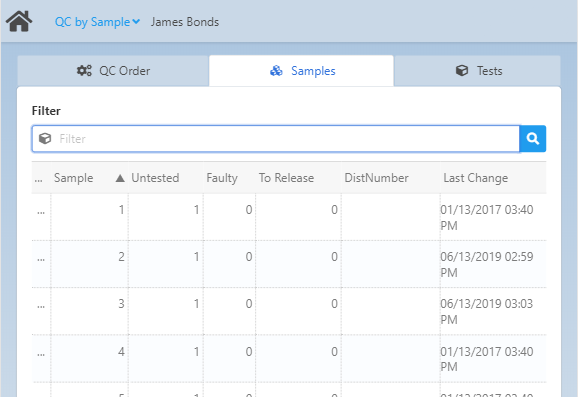Screen dimensions: 578x397
Task: Click the Samples cubes icon
Action: click(276, 70)
